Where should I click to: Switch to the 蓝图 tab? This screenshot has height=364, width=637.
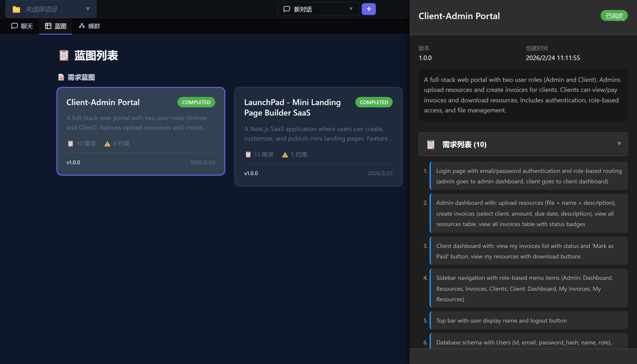[56, 26]
